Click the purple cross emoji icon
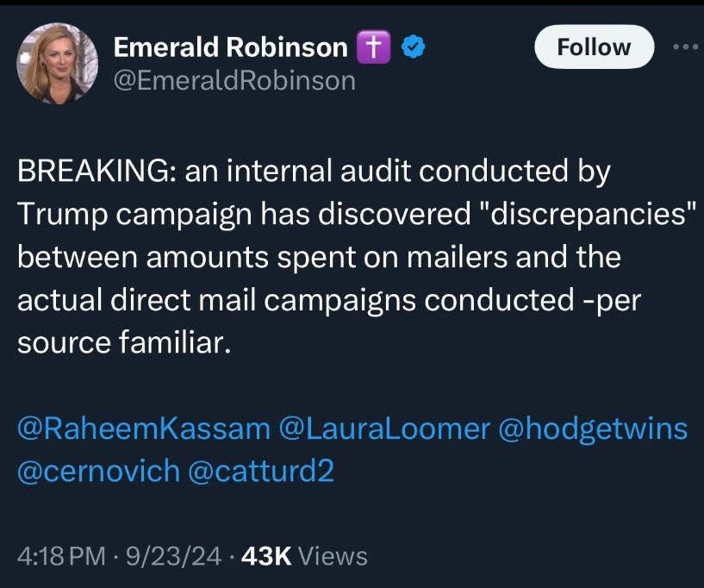Image resolution: width=704 pixels, height=588 pixels. pyautogui.click(x=374, y=47)
